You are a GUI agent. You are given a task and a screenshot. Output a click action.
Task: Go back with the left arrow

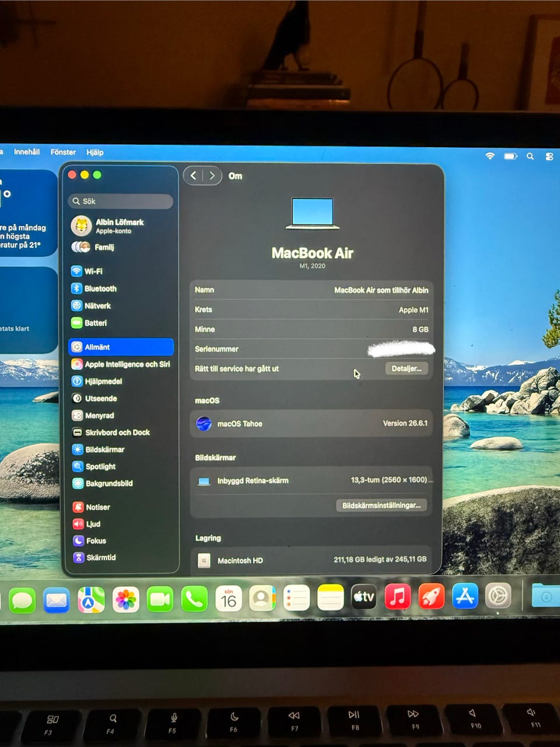(x=193, y=175)
